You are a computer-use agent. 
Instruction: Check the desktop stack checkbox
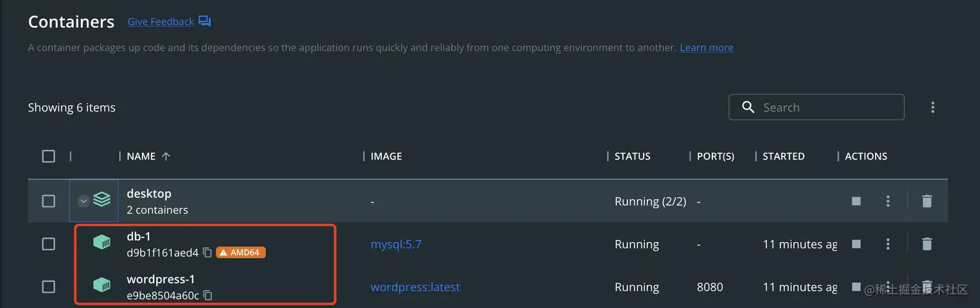pyautogui.click(x=49, y=201)
